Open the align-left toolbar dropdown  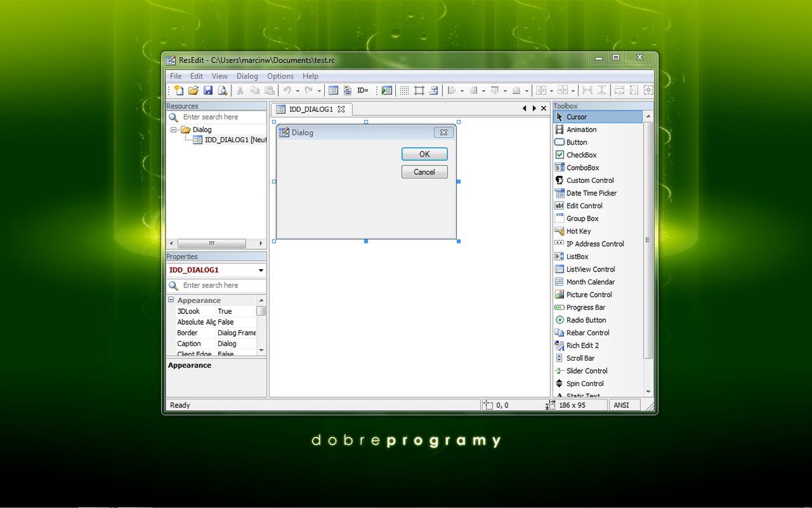(x=461, y=90)
